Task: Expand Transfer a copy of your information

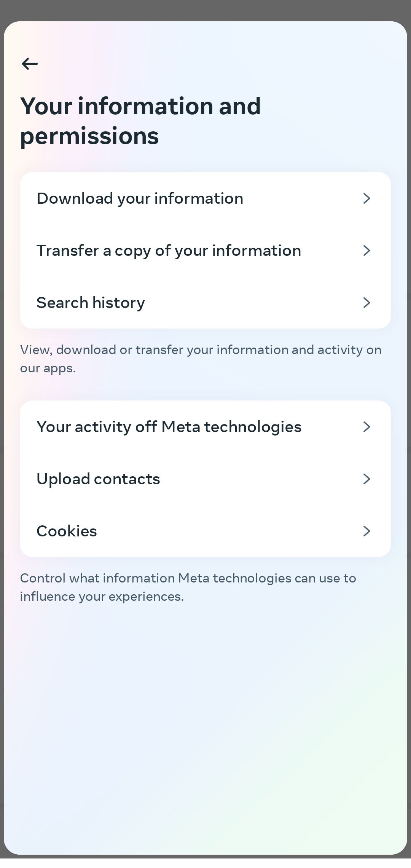Action: click(x=366, y=251)
